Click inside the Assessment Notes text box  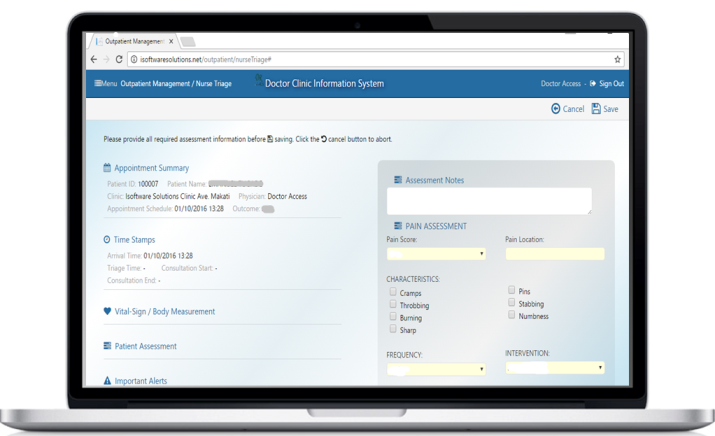[x=489, y=200]
